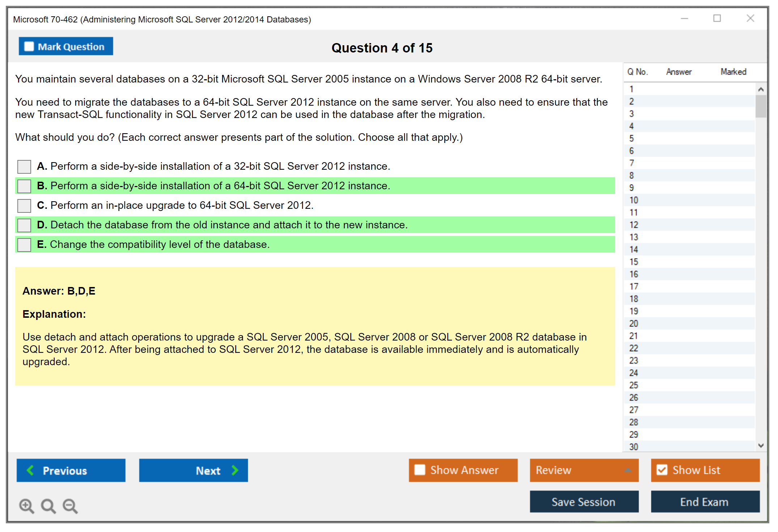
Task: Jump to question 15 in the list
Action: [634, 262]
